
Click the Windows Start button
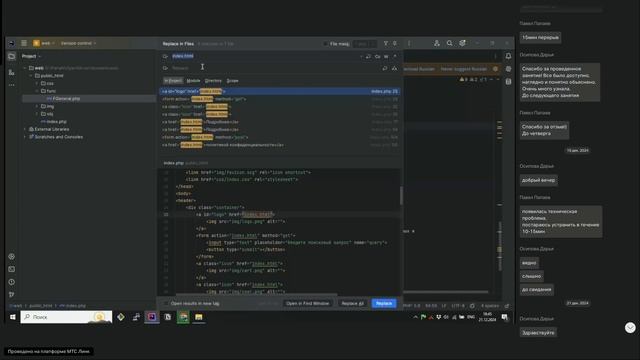pos(13,317)
